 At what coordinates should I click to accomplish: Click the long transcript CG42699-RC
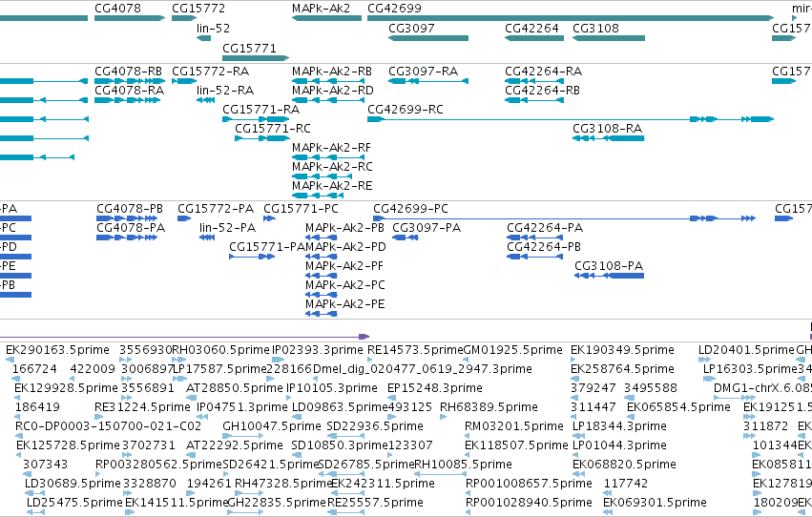(x=405, y=110)
